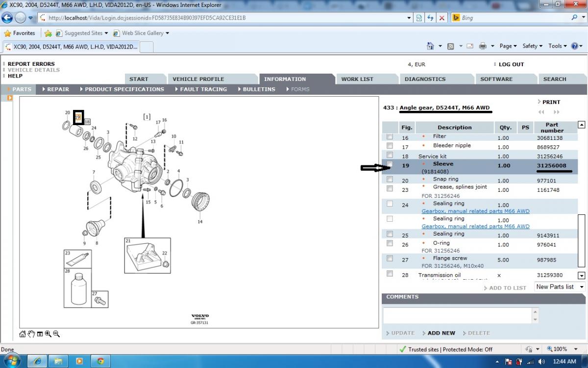Click the Print toolbar icon
The width and height of the screenshot is (588, 368).
pyautogui.click(x=483, y=46)
